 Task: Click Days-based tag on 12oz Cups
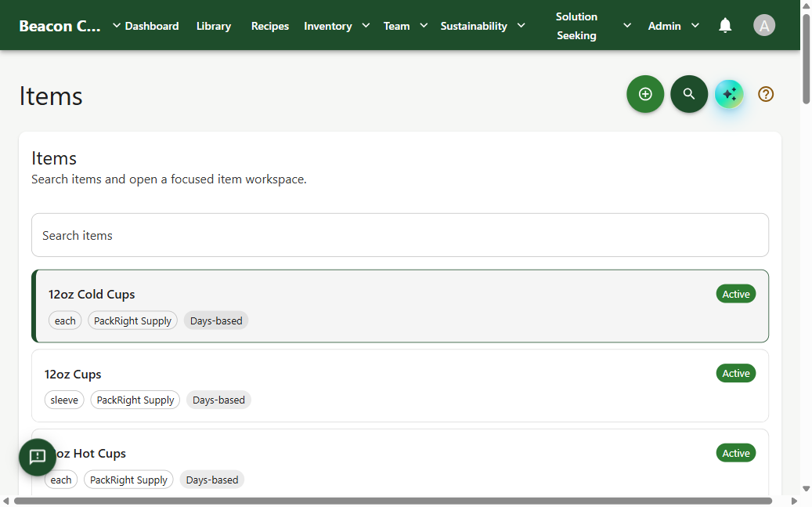pyautogui.click(x=218, y=400)
